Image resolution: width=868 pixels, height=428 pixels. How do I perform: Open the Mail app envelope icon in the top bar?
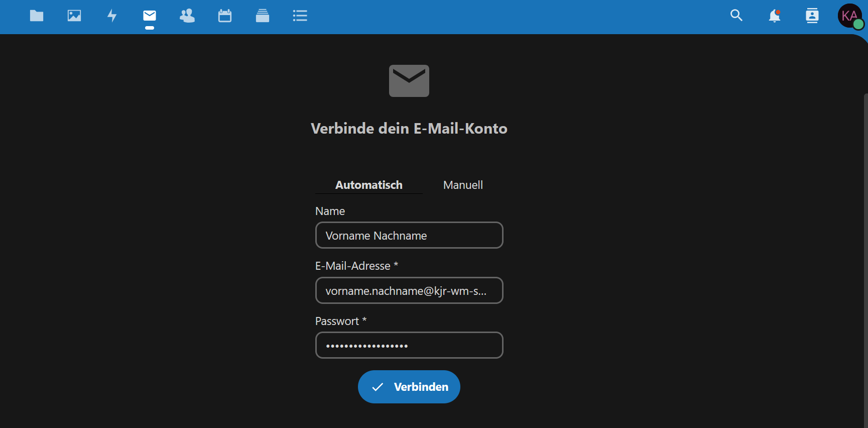(150, 16)
